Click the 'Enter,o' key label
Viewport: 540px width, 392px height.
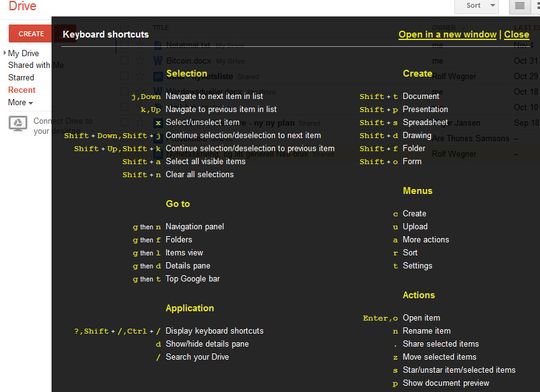coord(380,319)
